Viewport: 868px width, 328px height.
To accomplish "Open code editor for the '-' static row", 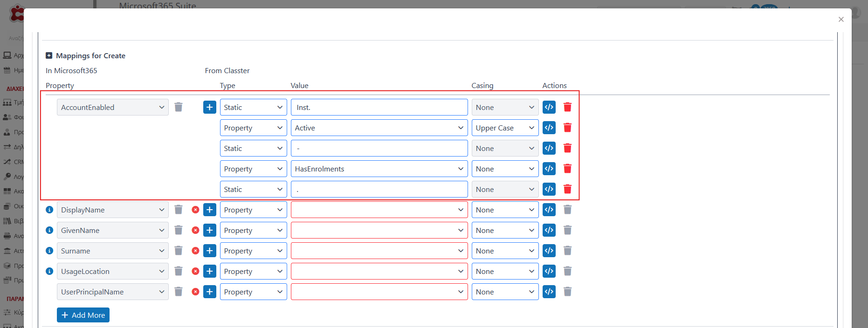I will click(x=549, y=148).
